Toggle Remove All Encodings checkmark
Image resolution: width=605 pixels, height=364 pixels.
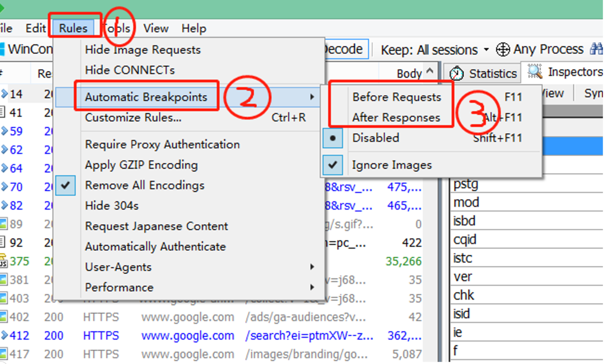click(189, 185)
